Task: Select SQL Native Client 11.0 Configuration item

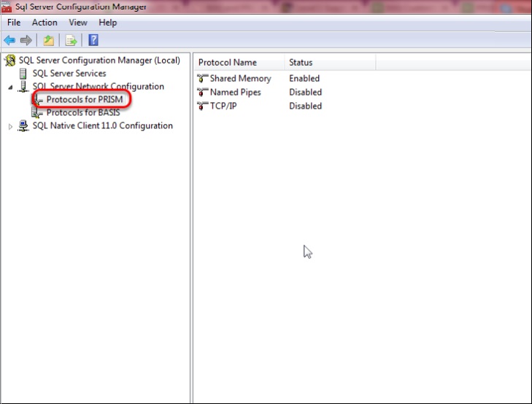Action: (x=102, y=125)
